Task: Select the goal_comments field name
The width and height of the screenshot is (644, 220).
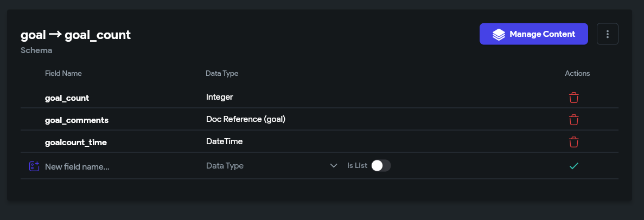Action: point(77,120)
